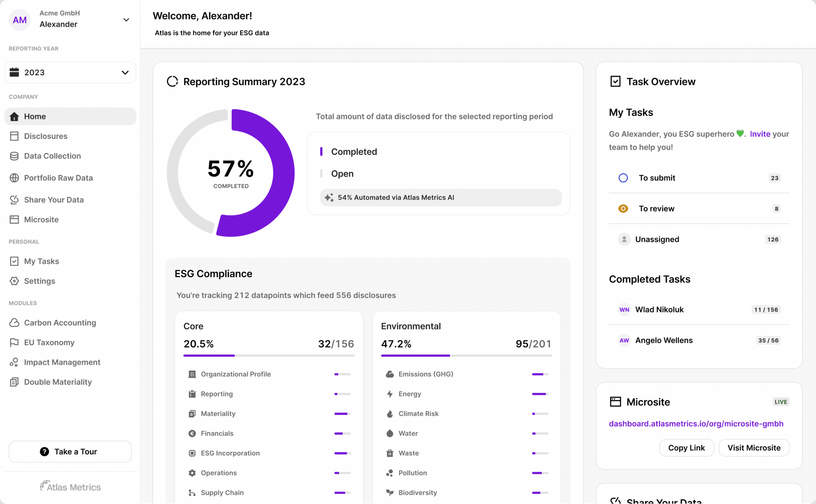Open the Microsite panel icon in the sidebar

tap(15, 219)
